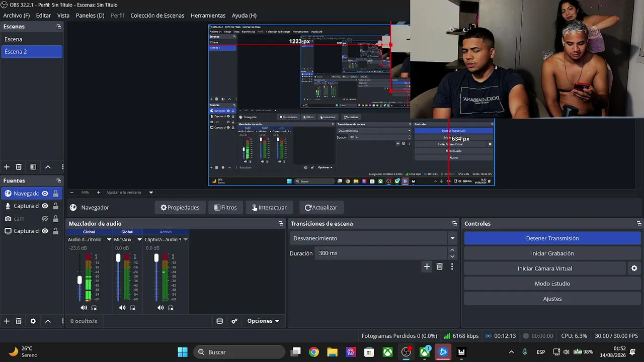Viewport: 644px width, 362px height.
Task: Open the Paneles menu
Action: pos(90,16)
